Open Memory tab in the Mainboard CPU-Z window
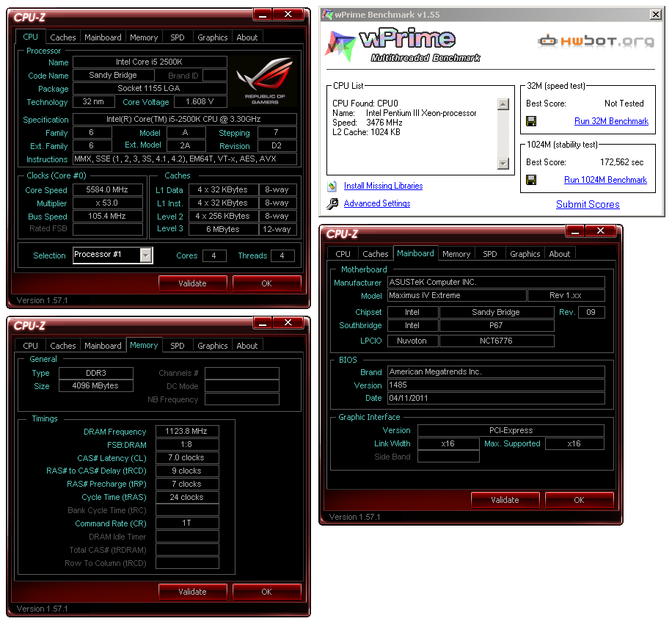The height and width of the screenshot is (624, 672). (456, 254)
